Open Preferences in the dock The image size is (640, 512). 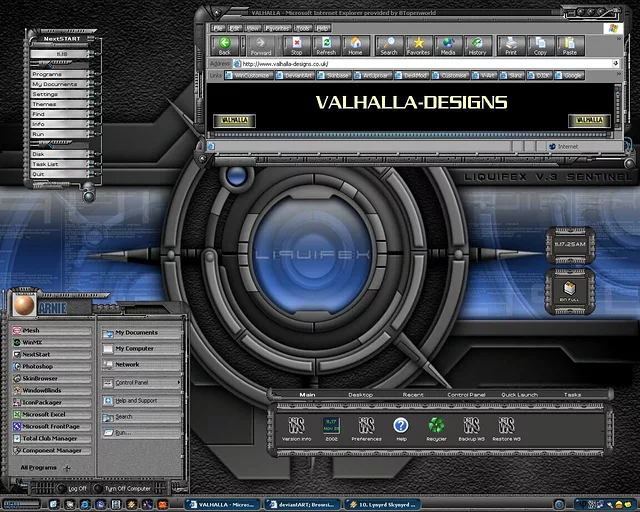(366, 426)
